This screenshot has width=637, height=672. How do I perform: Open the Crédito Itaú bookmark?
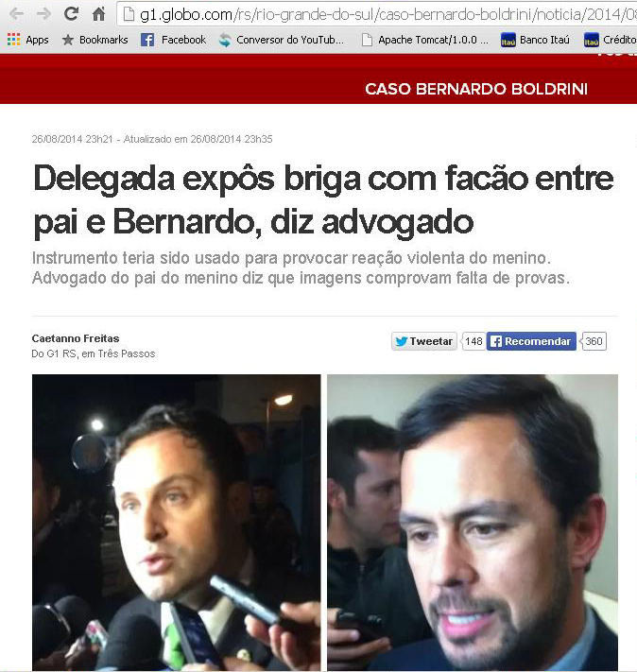[x=611, y=40]
